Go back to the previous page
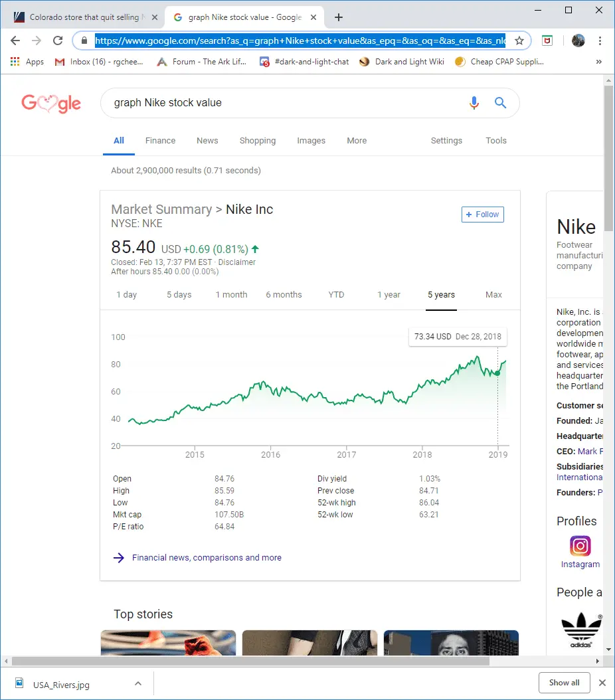 16,41
